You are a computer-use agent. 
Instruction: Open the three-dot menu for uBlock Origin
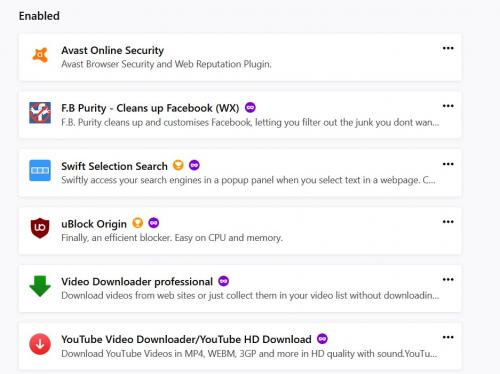[x=448, y=222]
